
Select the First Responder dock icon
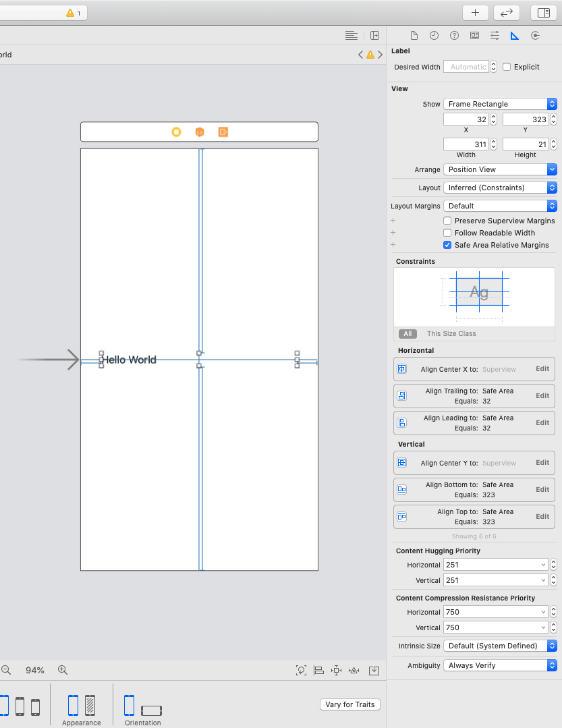coord(200,132)
